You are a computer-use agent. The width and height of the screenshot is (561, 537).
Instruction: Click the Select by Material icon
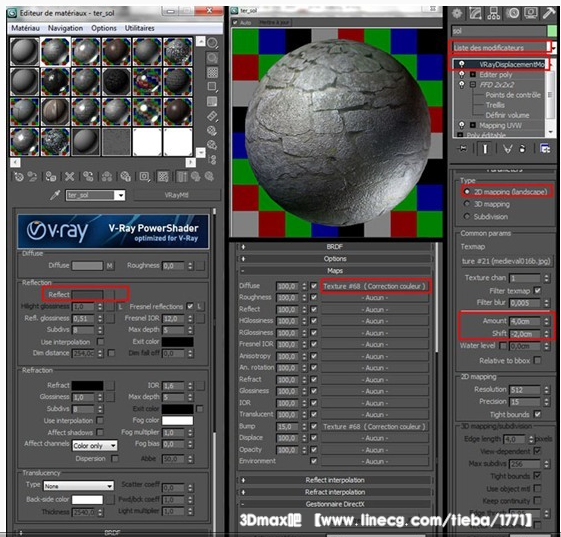[212, 145]
